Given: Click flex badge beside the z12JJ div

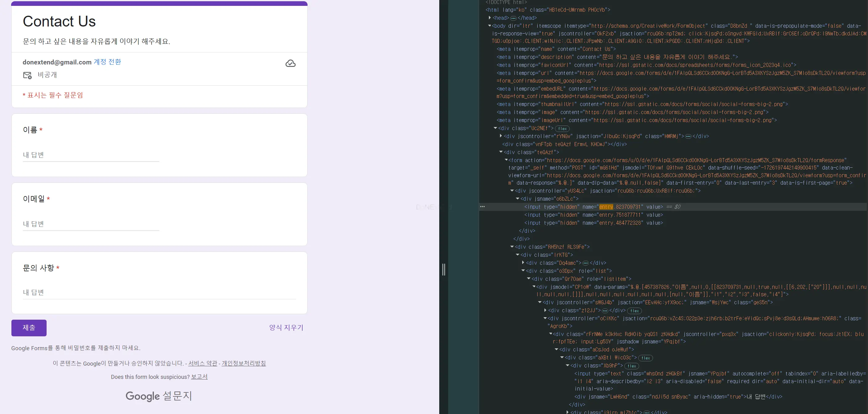Looking at the screenshot, I should (634, 311).
